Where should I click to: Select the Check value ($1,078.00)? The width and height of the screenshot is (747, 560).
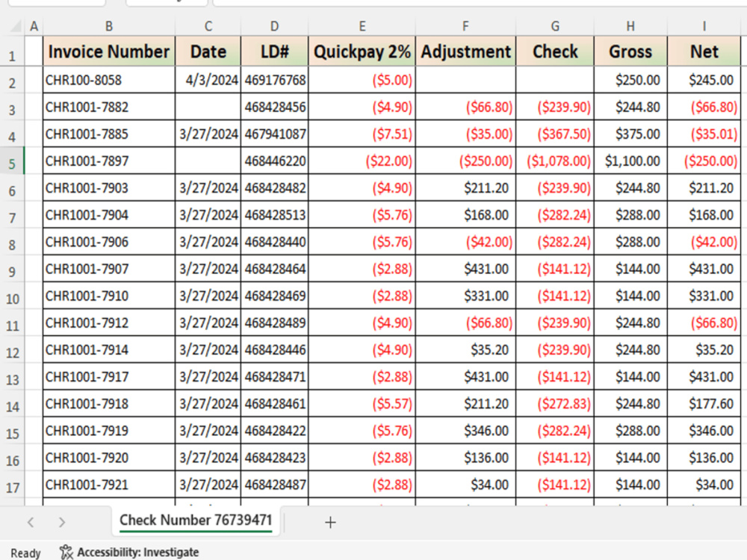point(554,161)
